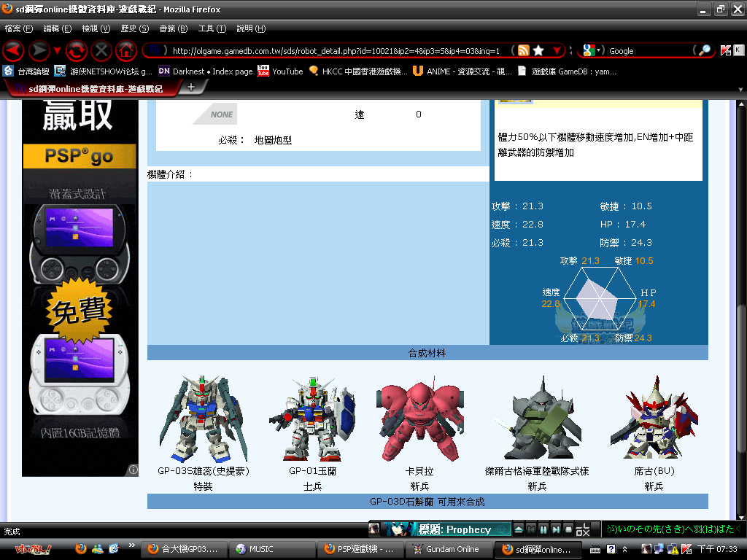Expand the back/forward history dropdown arrow
747x560 pixels.
(57, 50)
